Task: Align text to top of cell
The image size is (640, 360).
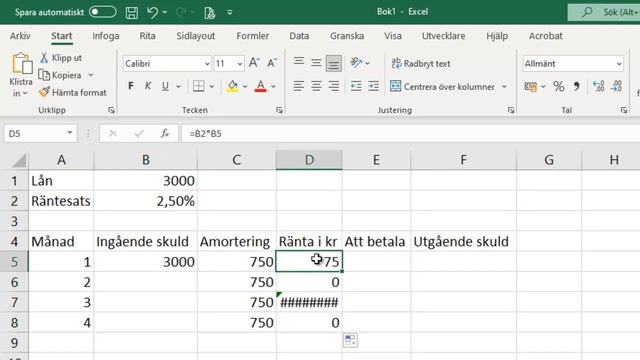Action: point(299,62)
